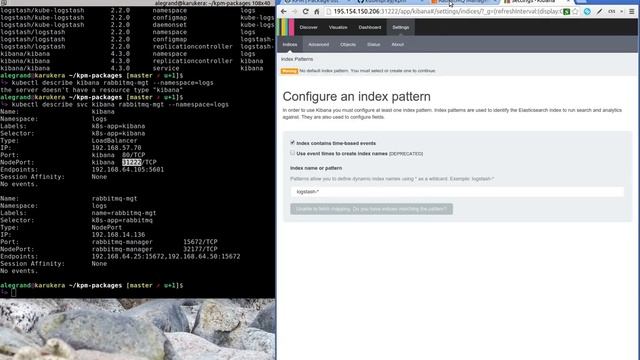The height and width of the screenshot is (360, 640).
Task: Click 'LoadBalancer' type value in terminal
Action: [114, 140]
